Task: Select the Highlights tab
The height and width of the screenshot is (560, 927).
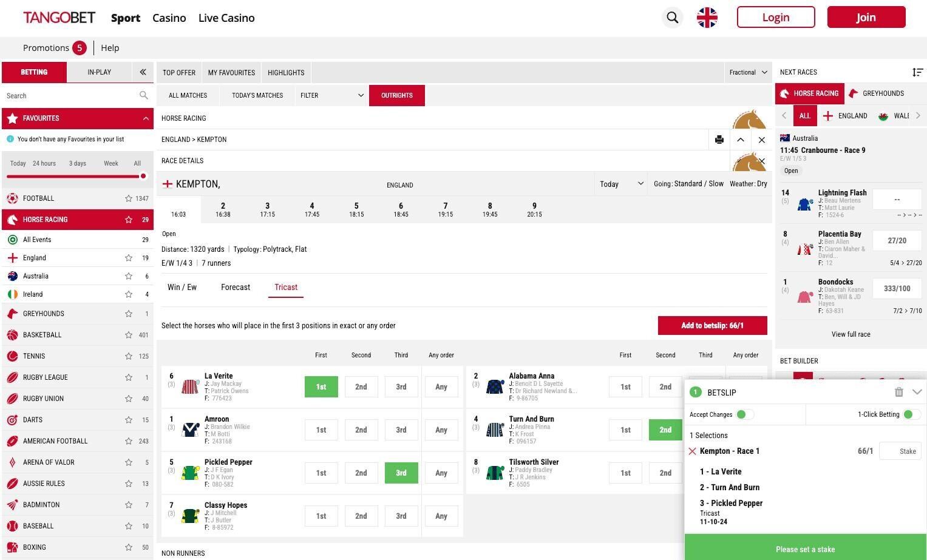Action: [x=286, y=72]
